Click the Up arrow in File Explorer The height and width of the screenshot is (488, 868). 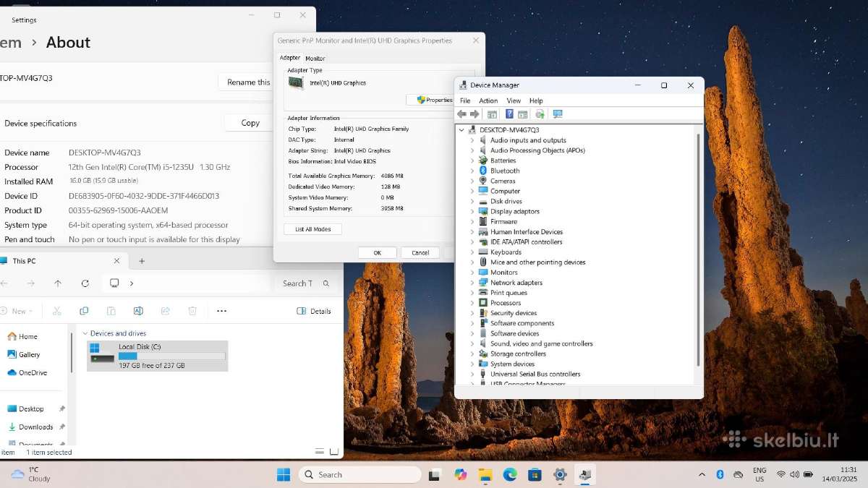coord(58,283)
